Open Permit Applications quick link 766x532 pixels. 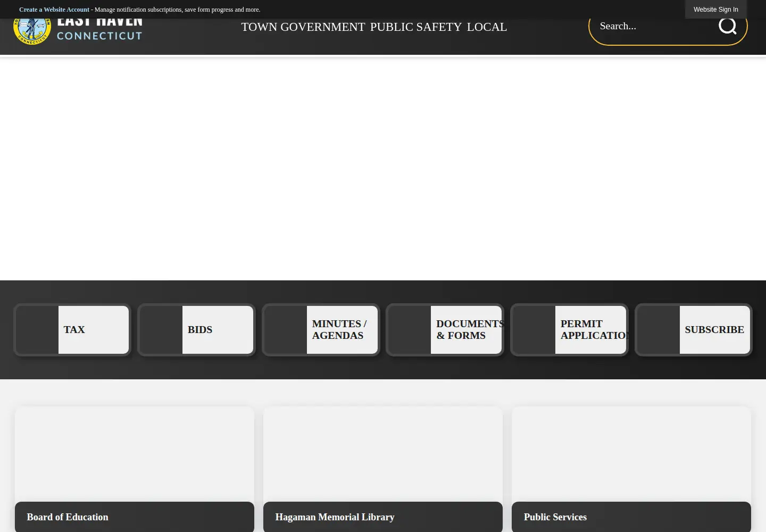569,330
